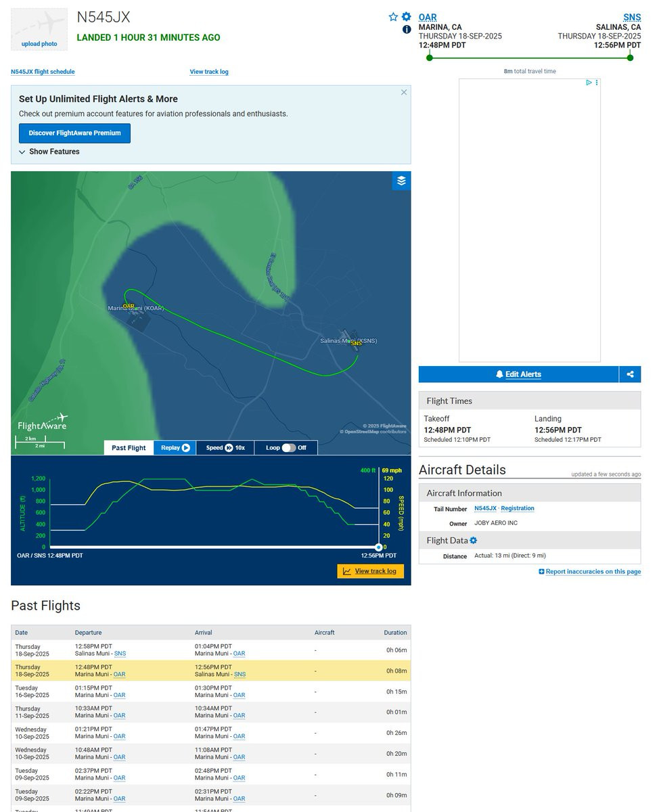Click the 0h 26m duration value
The image size is (659, 812).
pos(396,733)
